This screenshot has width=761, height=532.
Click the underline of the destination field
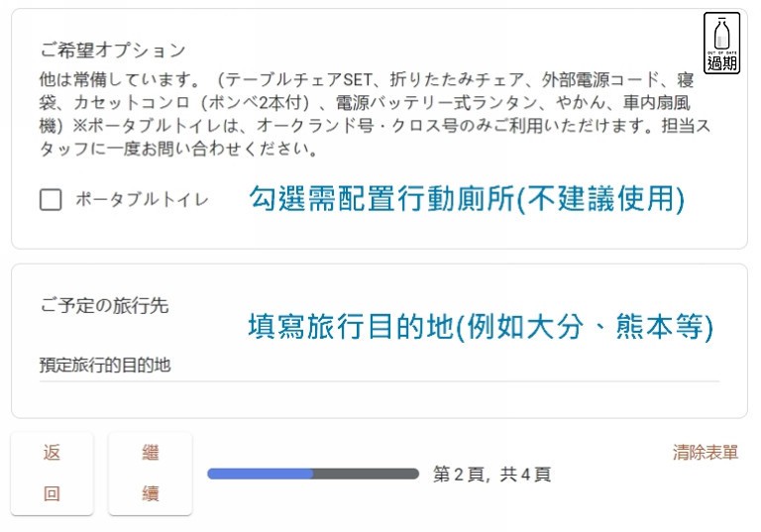[x=379, y=380]
